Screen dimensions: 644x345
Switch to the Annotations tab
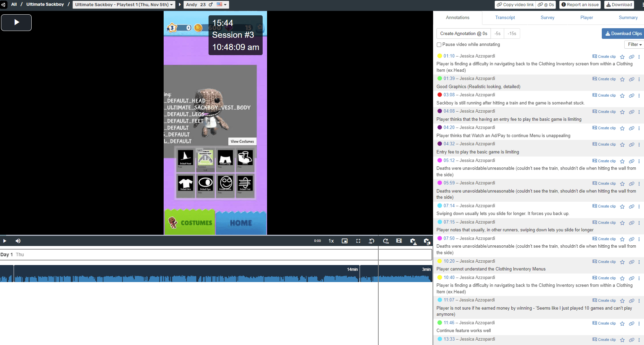click(458, 18)
